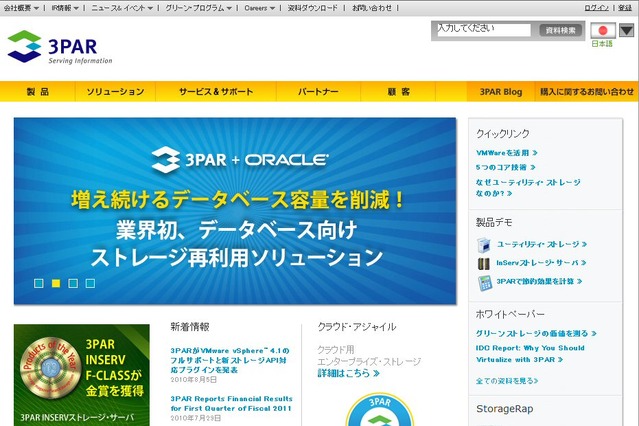Screen dimensions: 639x426
Task: Open 購入に関するお問い合わせ tab
Action: 587,92
